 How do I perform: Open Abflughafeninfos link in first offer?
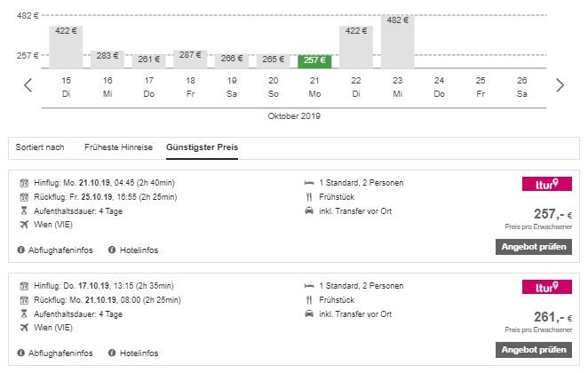60,250
